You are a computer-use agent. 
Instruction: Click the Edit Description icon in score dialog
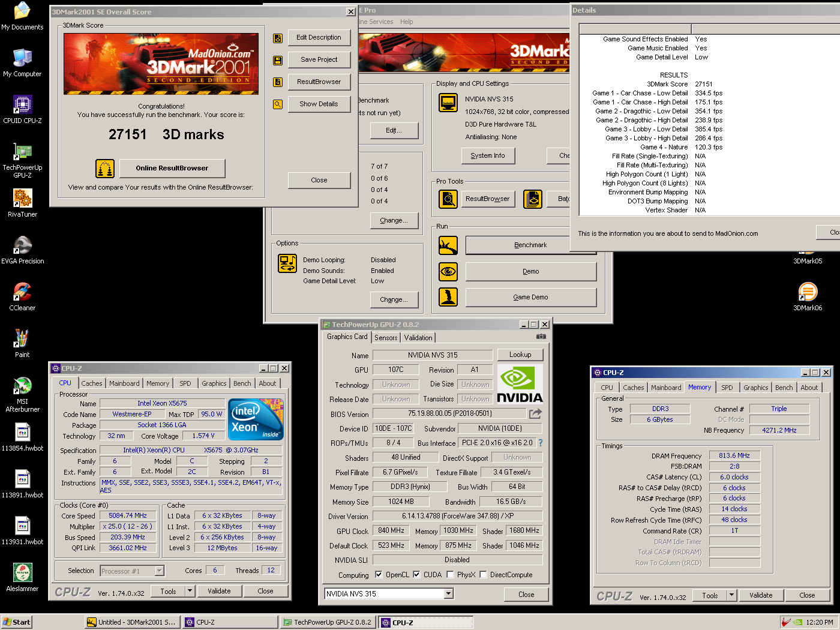pyautogui.click(x=278, y=38)
